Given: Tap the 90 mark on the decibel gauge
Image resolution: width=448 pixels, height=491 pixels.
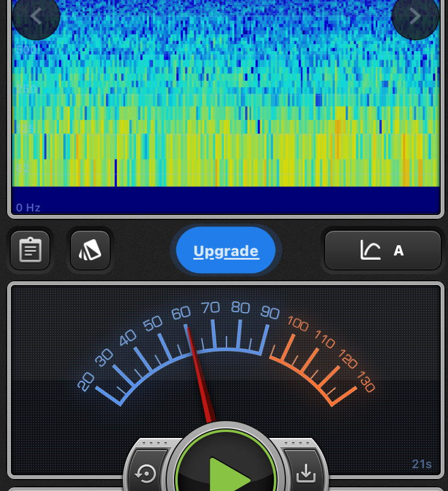Looking at the screenshot, I should click(270, 313).
